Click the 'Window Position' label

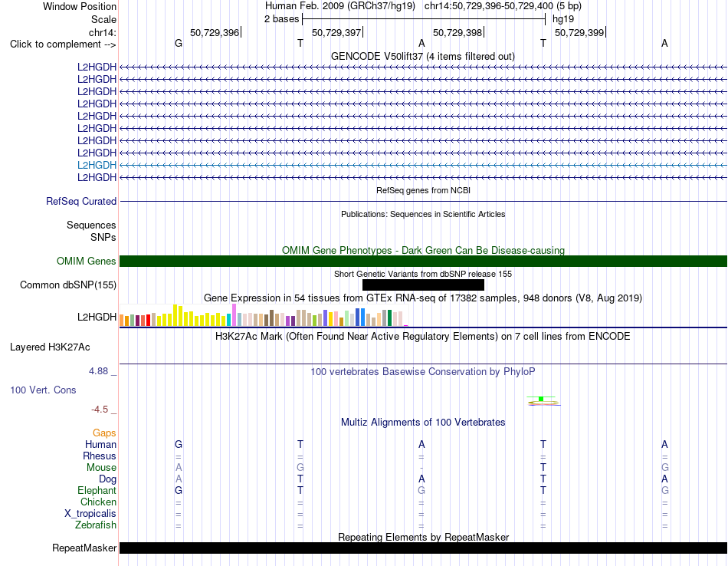(80, 6)
